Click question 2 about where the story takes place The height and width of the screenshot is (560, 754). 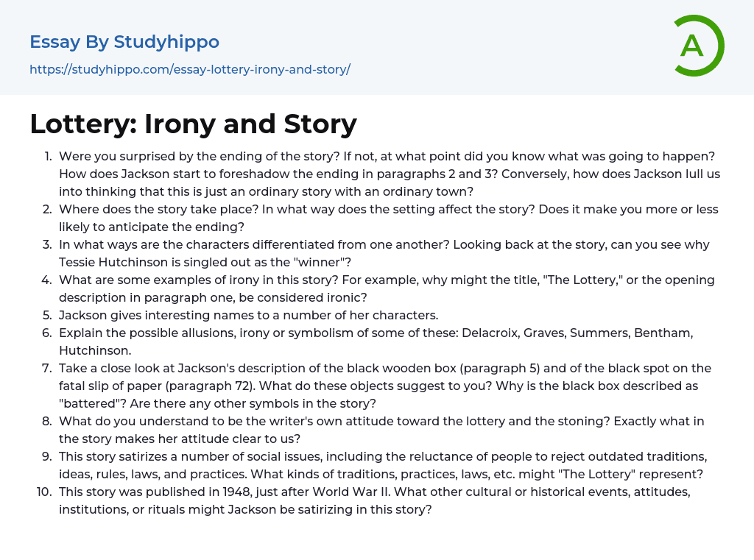click(388, 218)
